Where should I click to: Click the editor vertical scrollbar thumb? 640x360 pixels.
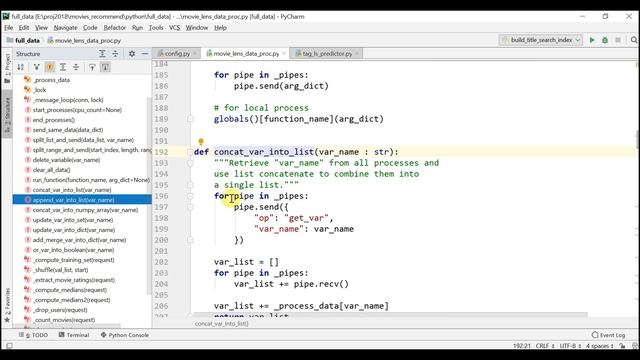coord(638,140)
